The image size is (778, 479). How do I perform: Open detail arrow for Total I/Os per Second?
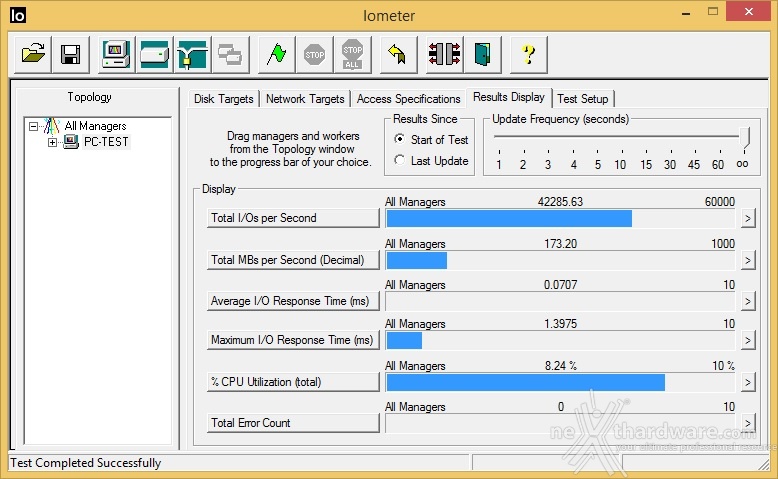pyautogui.click(x=748, y=218)
